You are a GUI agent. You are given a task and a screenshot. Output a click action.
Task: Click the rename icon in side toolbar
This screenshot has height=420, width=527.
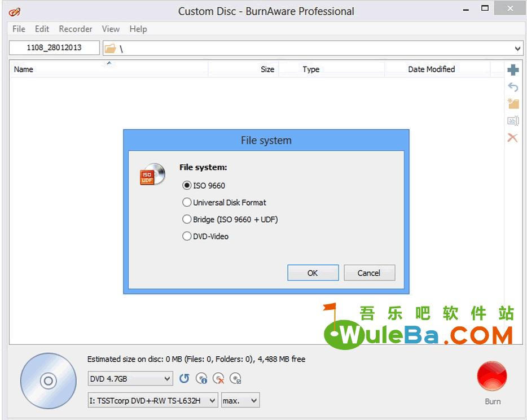(513, 121)
